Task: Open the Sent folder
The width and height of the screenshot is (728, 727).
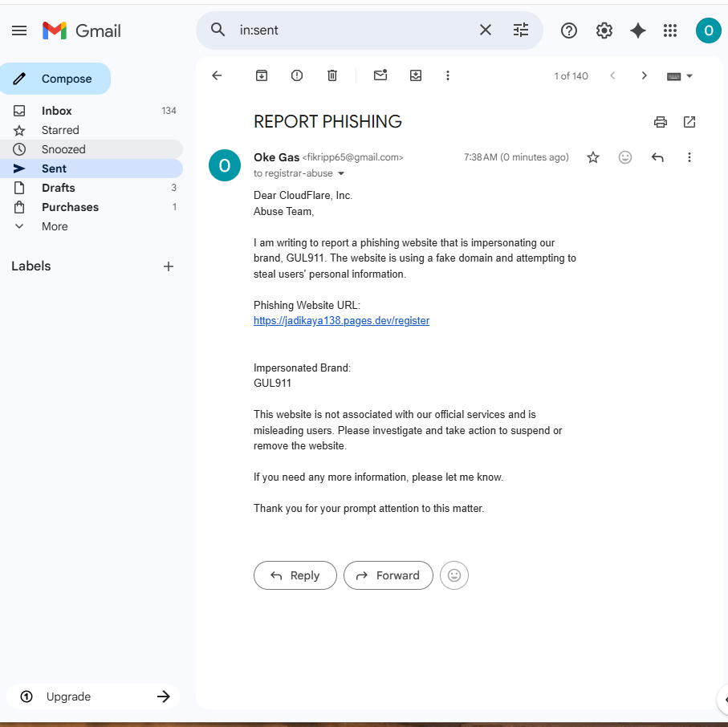Action: tap(92, 169)
